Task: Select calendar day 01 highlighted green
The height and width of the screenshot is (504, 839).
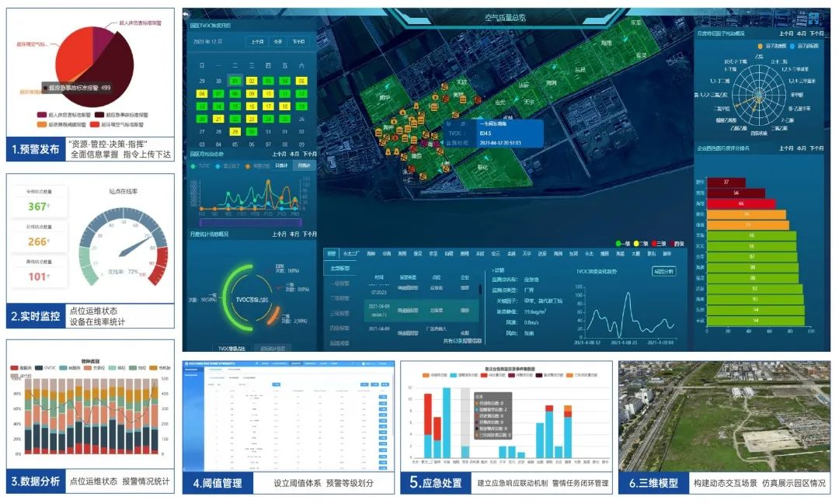Action: [x=235, y=81]
